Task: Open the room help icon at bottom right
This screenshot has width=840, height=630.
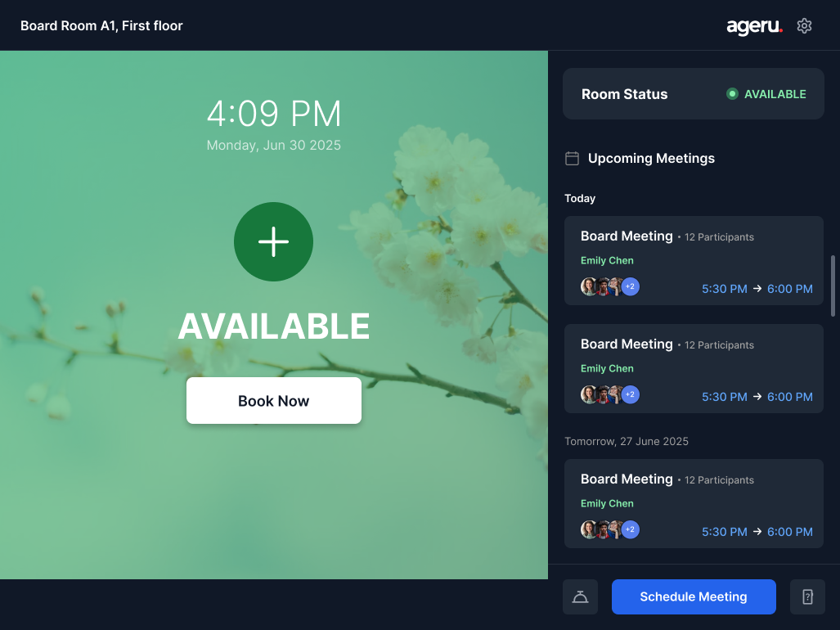Action: (807, 596)
